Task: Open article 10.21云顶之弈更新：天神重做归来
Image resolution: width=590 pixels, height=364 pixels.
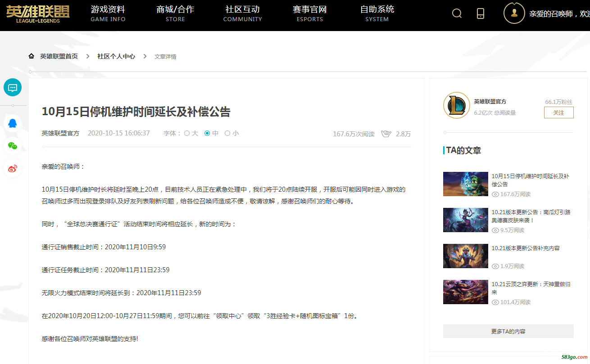Action: [530, 288]
